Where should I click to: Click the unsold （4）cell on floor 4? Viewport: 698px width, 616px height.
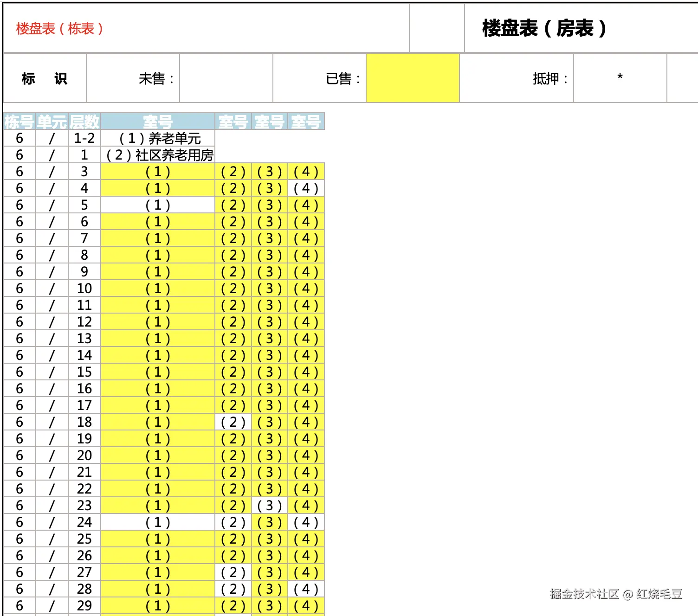[x=305, y=188]
